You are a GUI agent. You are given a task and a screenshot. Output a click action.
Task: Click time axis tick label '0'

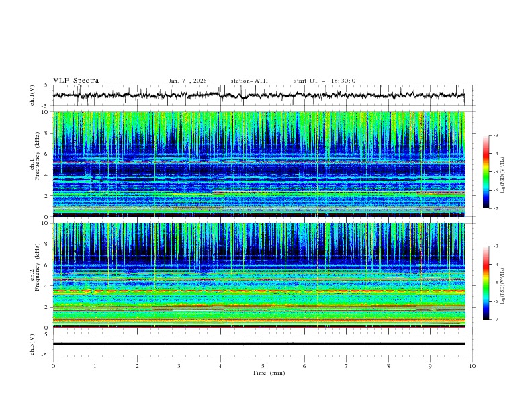pyautogui.click(x=53, y=366)
